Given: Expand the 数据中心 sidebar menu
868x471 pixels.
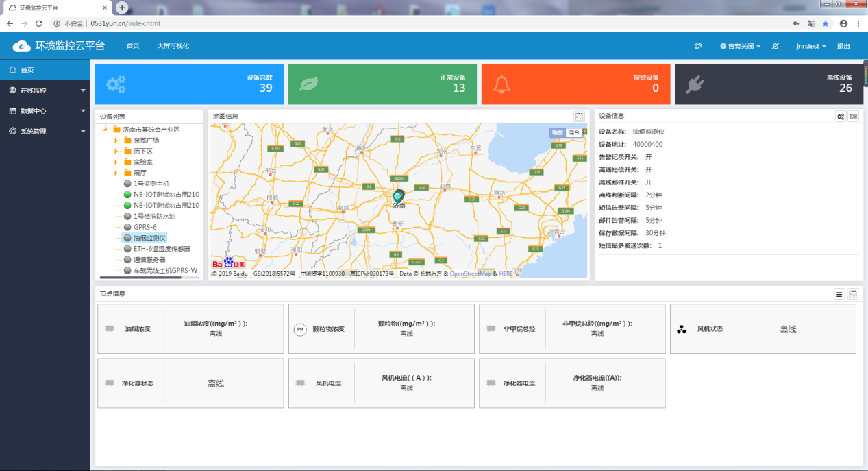Looking at the screenshot, I should point(45,110).
